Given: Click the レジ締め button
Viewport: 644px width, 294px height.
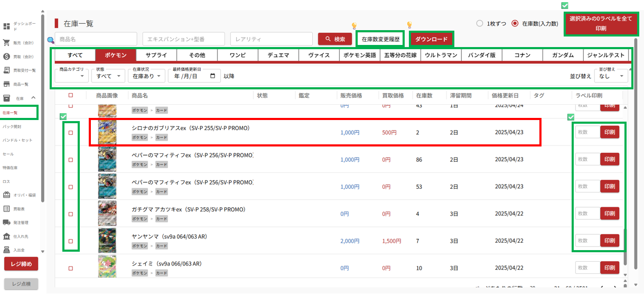Looking at the screenshot, I should (21, 264).
